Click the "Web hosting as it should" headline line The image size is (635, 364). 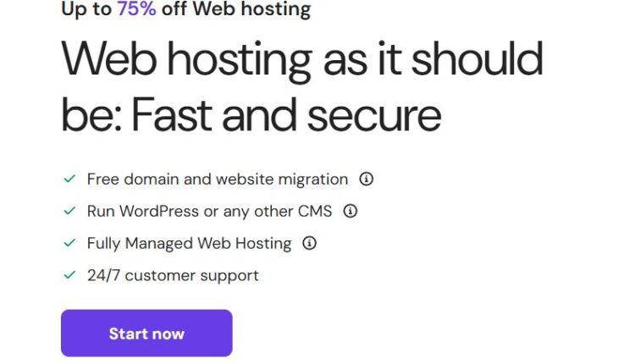coord(301,60)
